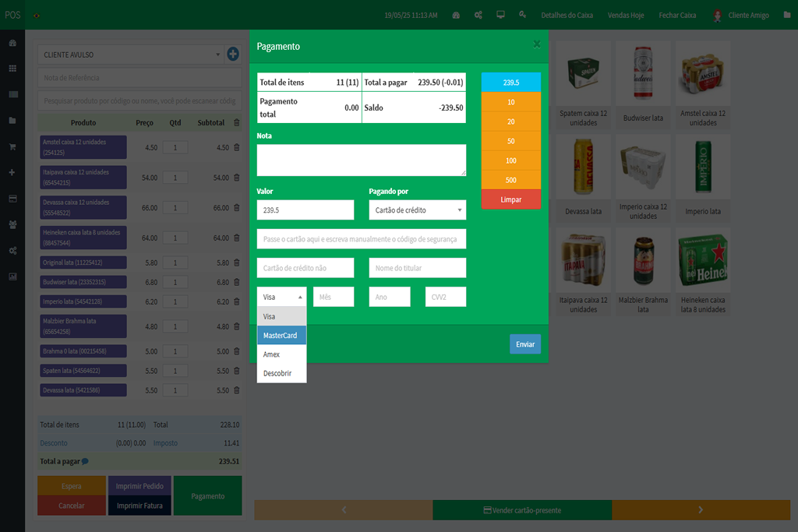
Task: Click the key icon in the top bar
Action: (522, 15)
